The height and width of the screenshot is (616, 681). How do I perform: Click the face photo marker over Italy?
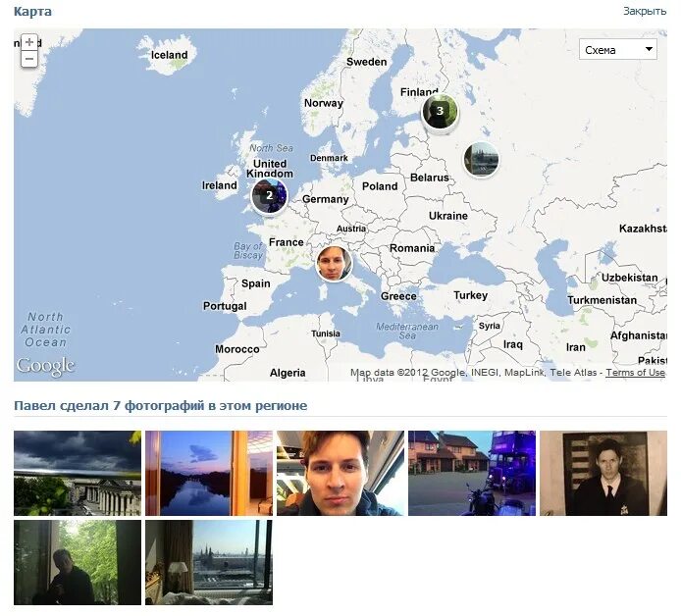[x=334, y=263]
